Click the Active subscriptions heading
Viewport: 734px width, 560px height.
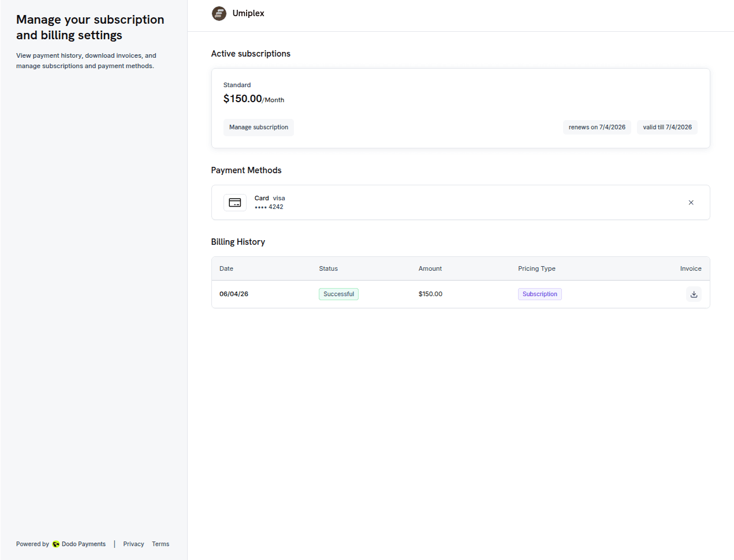[x=251, y=54]
